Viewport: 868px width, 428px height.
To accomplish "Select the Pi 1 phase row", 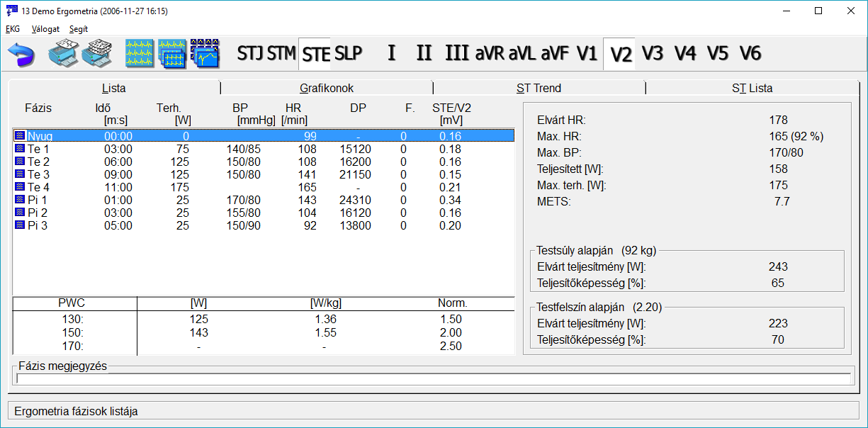I will tap(264, 200).
